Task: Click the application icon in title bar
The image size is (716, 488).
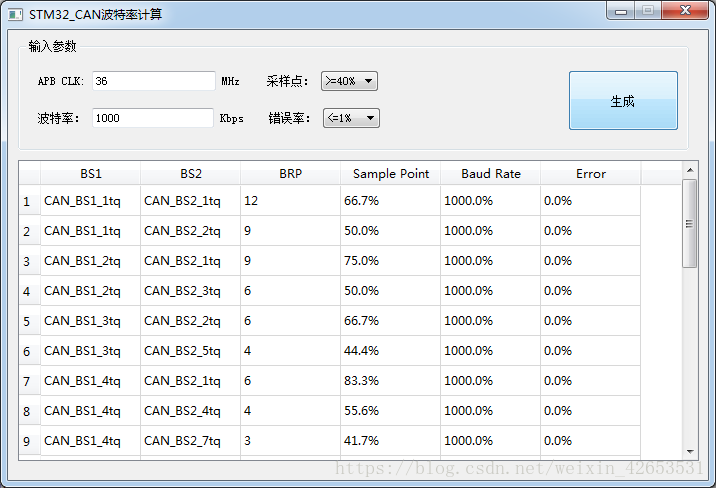Action: tap(15, 15)
